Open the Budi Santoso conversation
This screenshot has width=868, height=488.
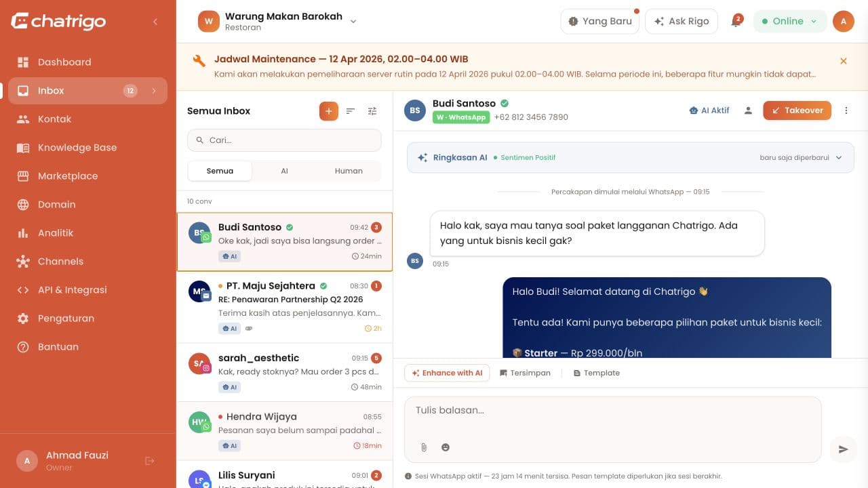click(x=285, y=242)
